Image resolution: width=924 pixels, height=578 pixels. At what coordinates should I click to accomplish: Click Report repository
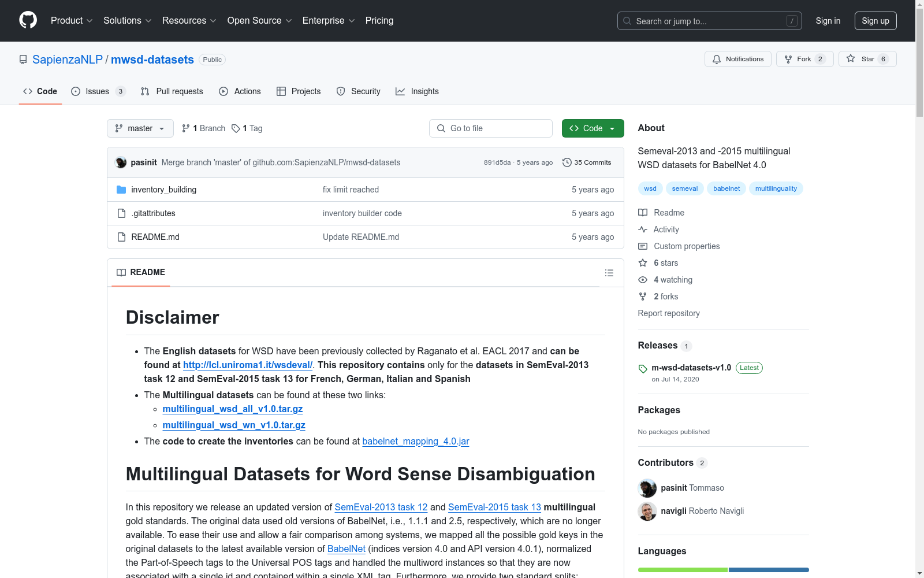(669, 313)
